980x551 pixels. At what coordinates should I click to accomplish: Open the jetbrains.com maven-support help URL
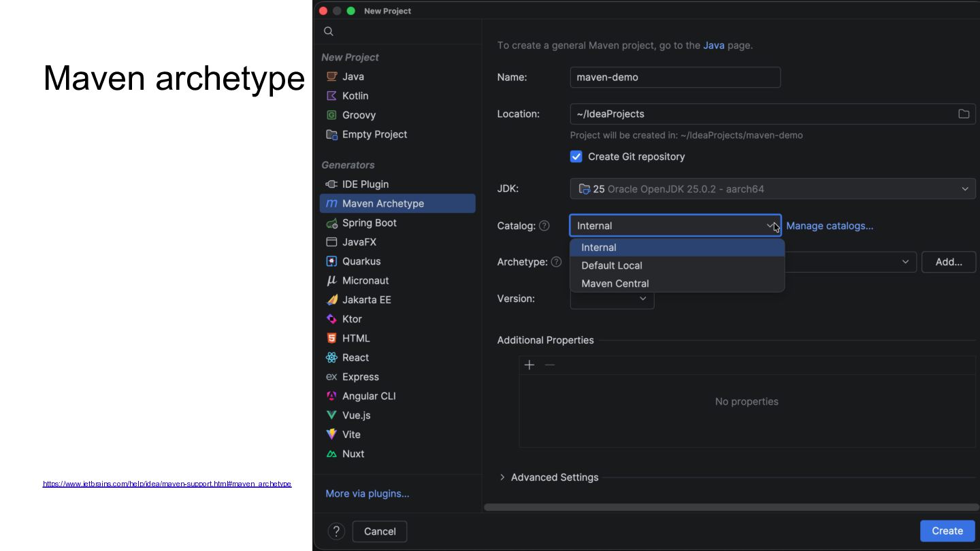coord(167,484)
